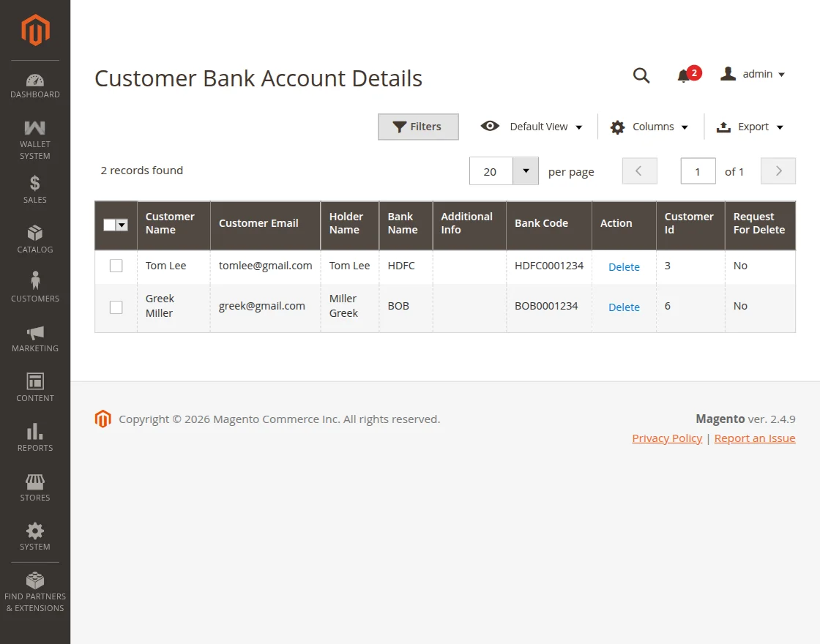Open the Stores sidebar menu

pos(35,487)
